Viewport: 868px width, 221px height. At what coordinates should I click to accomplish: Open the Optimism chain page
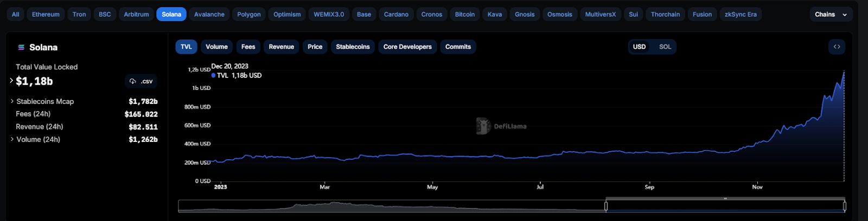(287, 15)
